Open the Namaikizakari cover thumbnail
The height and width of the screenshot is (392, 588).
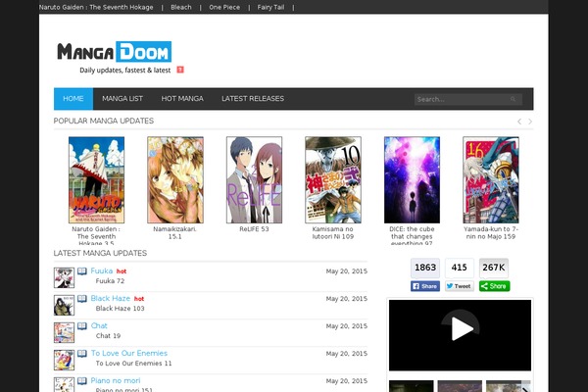[x=175, y=180]
